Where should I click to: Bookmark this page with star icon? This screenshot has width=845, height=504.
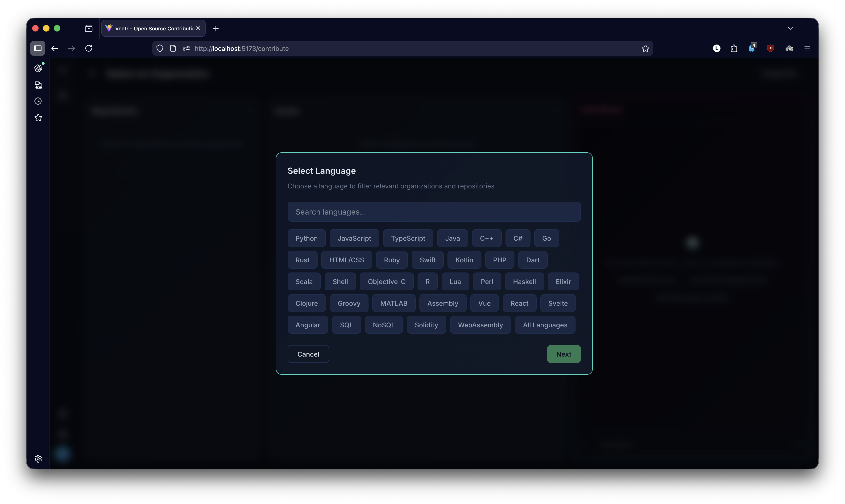(645, 49)
